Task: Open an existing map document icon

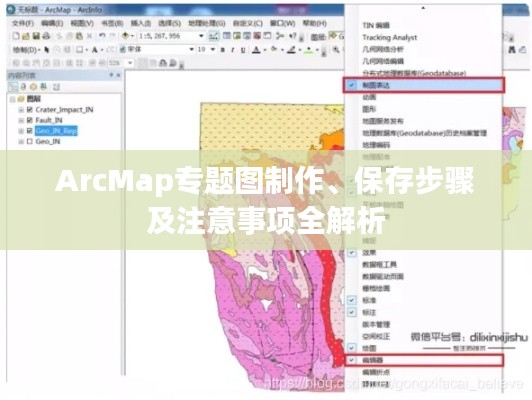Action: [26, 36]
